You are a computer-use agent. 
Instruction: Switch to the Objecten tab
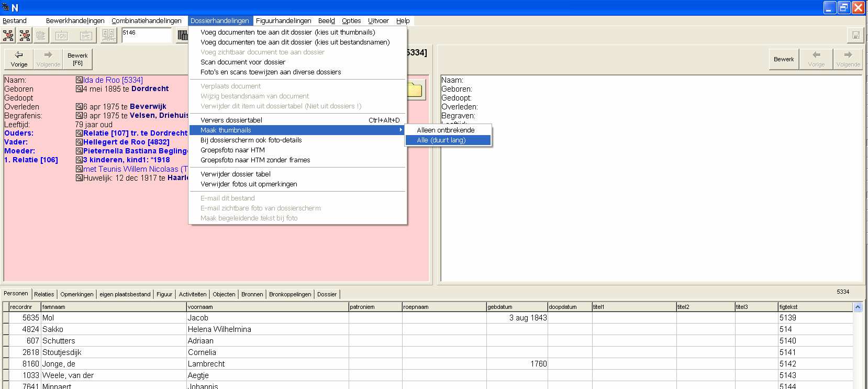224,294
